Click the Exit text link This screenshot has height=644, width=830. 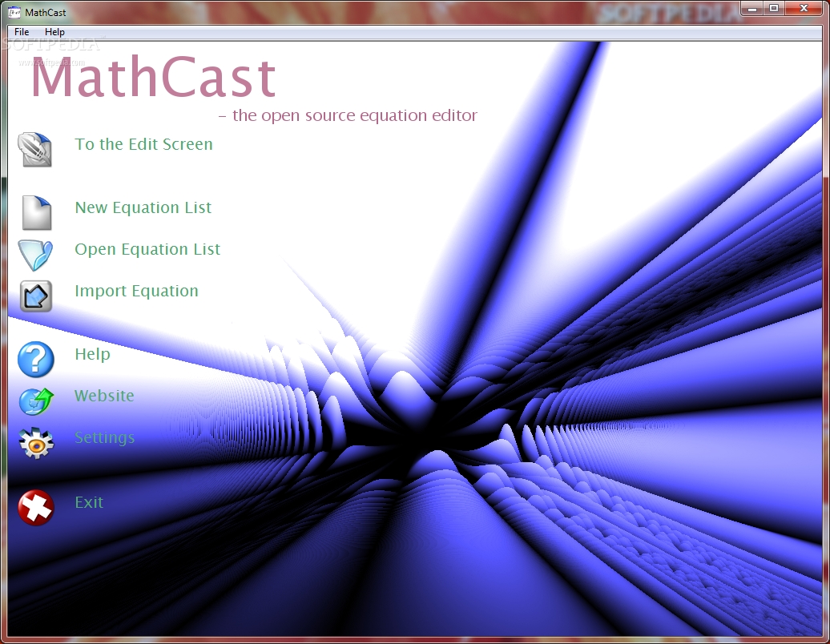tap(89, 502)
